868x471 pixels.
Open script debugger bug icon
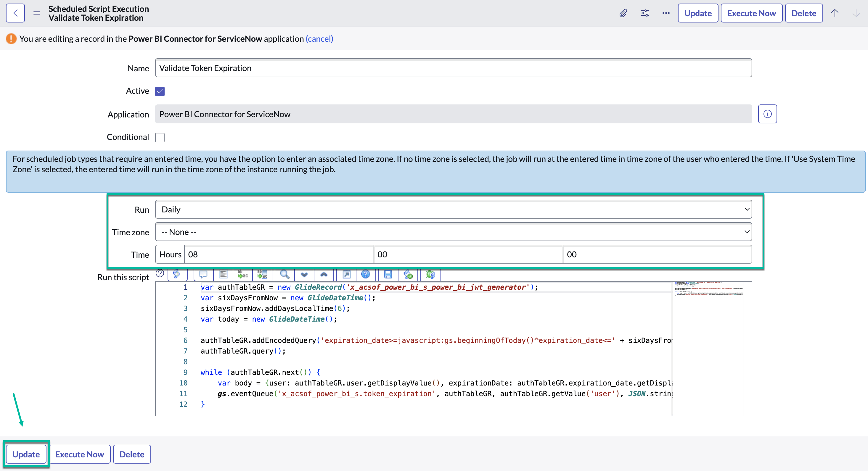(430, 274)
